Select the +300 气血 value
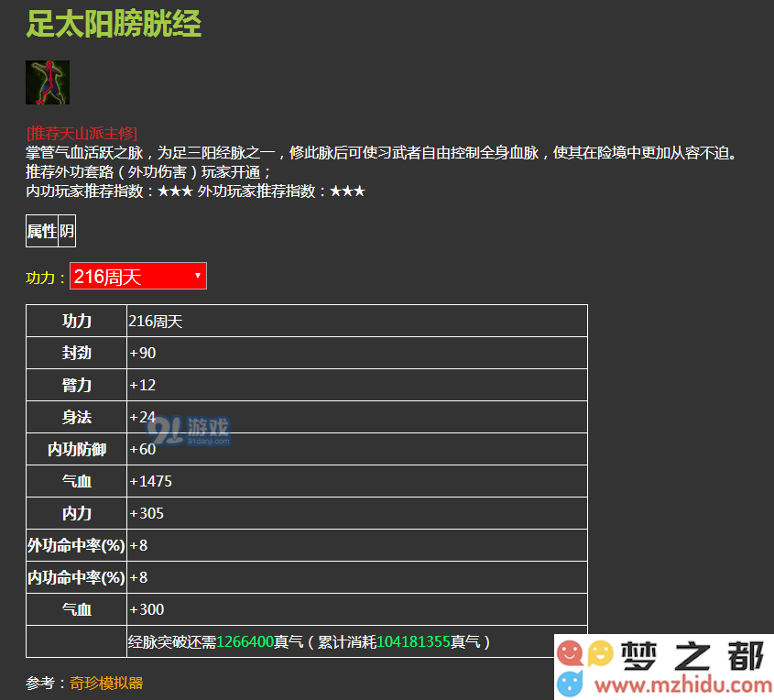The image size is (774, 700). click(x=147, y=609)
